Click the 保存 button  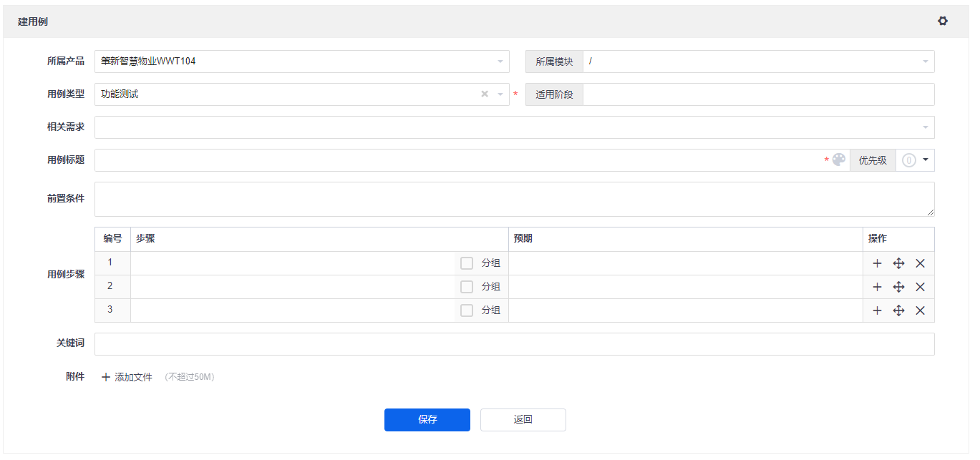pos(427,420)
